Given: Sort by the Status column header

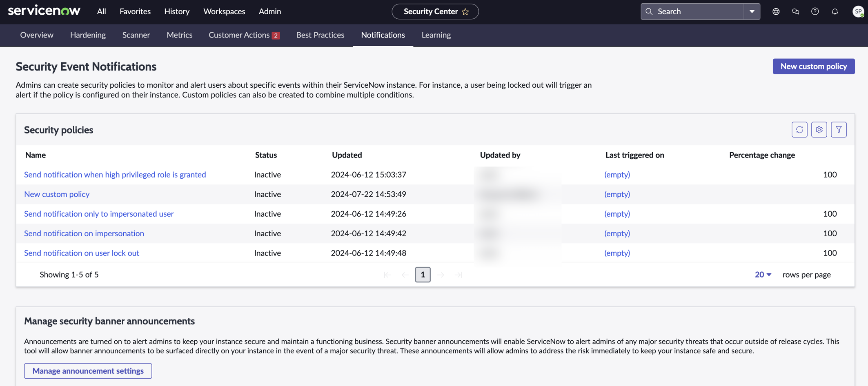Looking at the screenshot, I should pyautogui.click(x=266, y=155).
